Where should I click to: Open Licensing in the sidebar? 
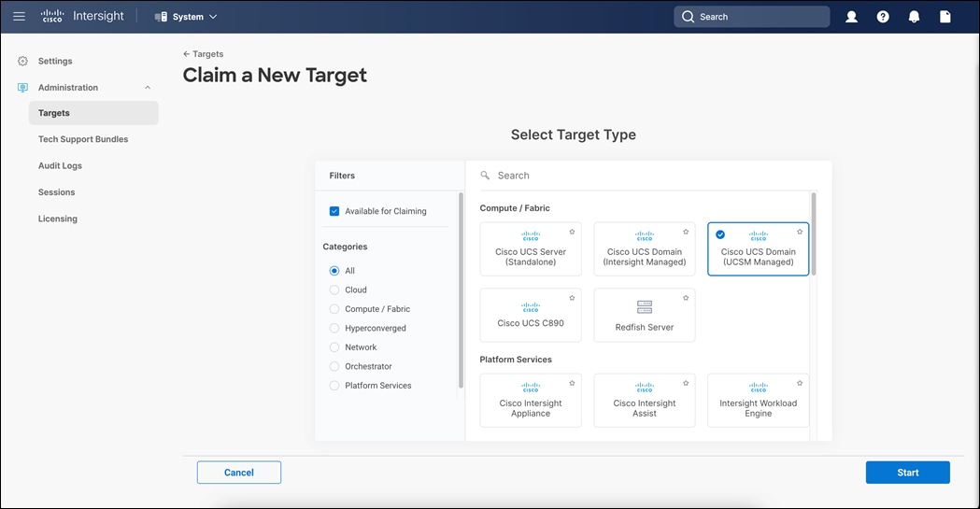click(x=58, y=219)
